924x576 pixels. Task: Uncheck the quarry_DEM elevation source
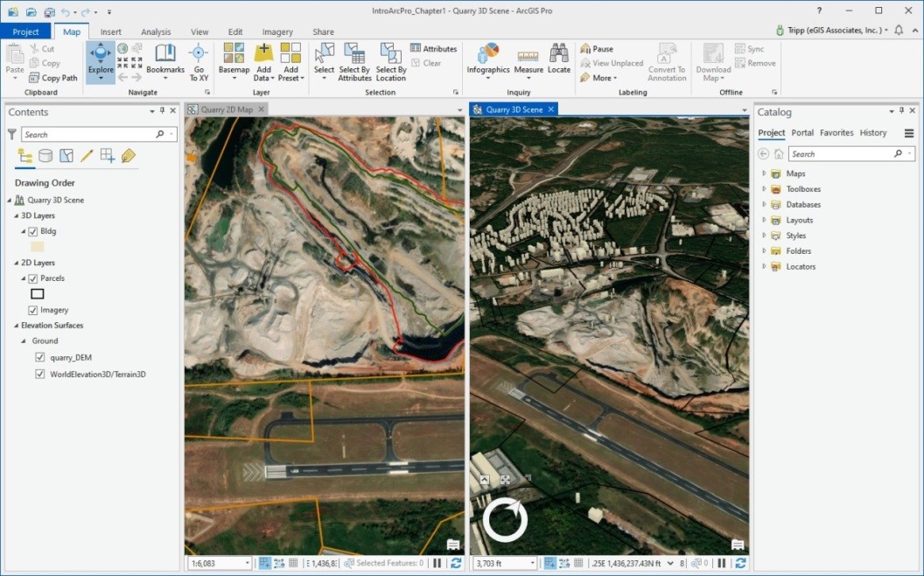point(39,357)
